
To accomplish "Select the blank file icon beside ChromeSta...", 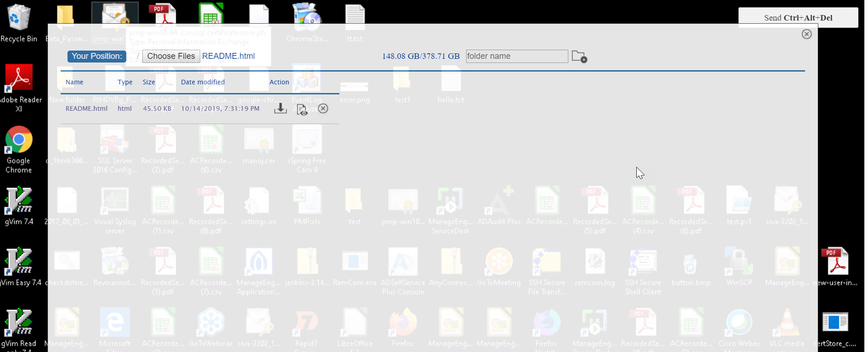I will (259, 15).
